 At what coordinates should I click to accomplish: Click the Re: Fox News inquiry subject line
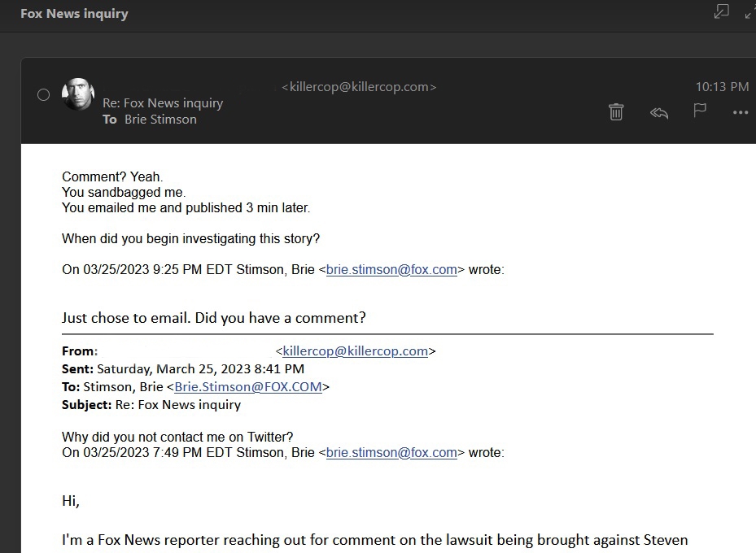pyautogui.click(x=163, y=103)
